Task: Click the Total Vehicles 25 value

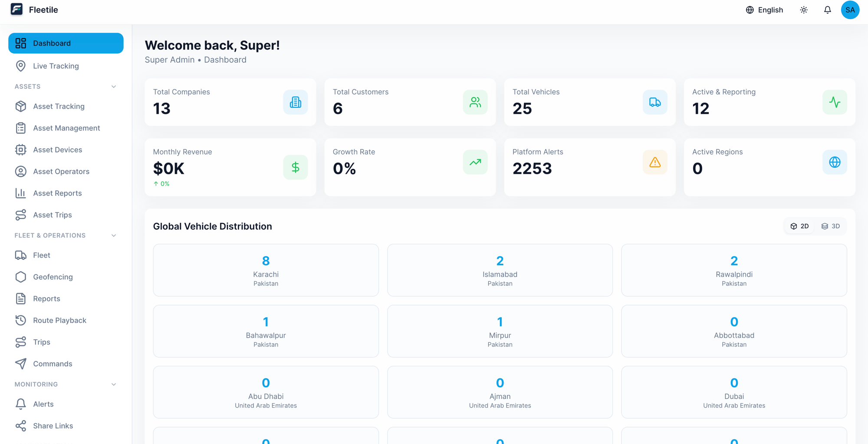Action: click(x=522, y=109)
